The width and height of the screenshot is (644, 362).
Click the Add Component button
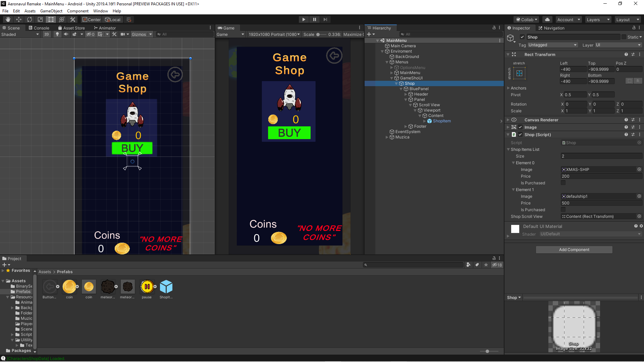tap(574, 250)
